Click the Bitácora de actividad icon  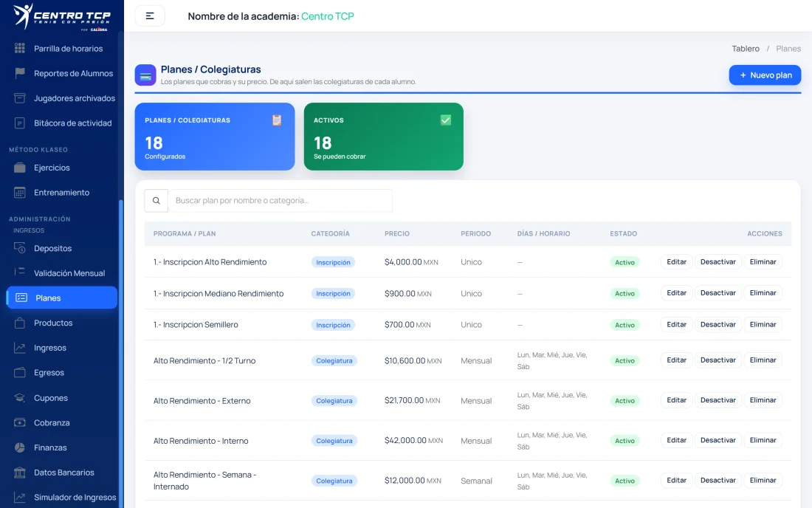point(20,123)
